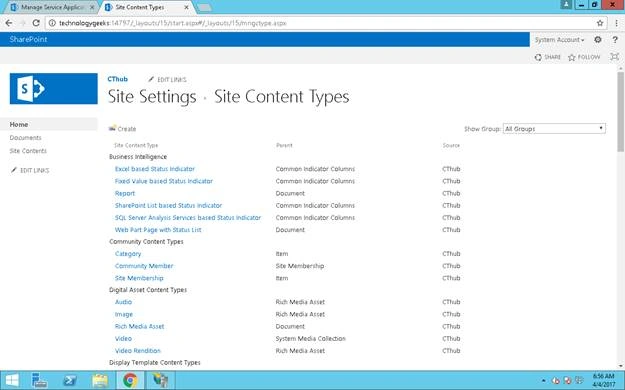View site information icon in address bar

coord(52,23)
